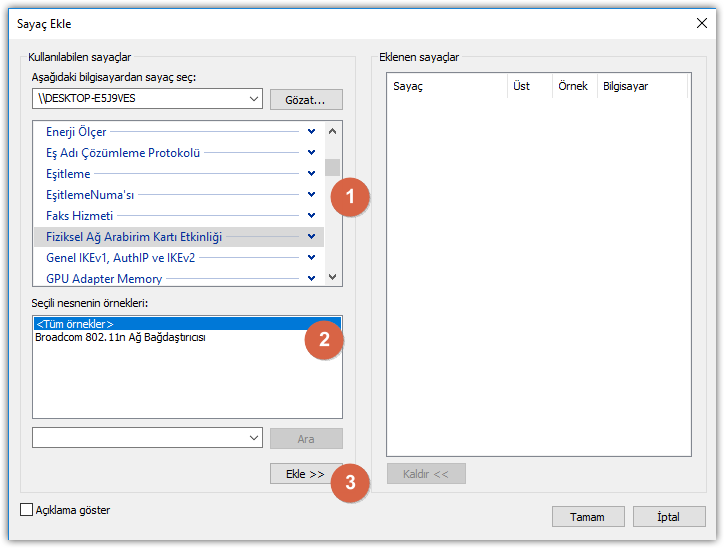Select the GPU Adapter Memory entry
This screenshot has width=724, height=548.
tap(104, 279)
